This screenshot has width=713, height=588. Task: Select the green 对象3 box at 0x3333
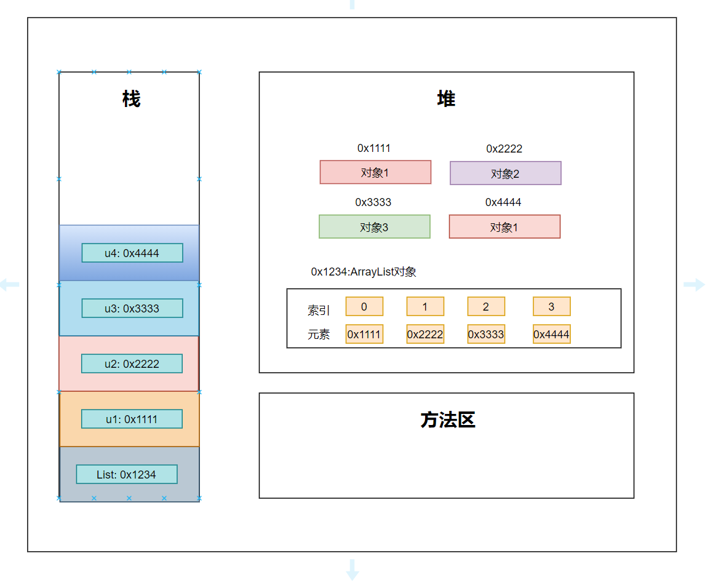tap(374, 226)
